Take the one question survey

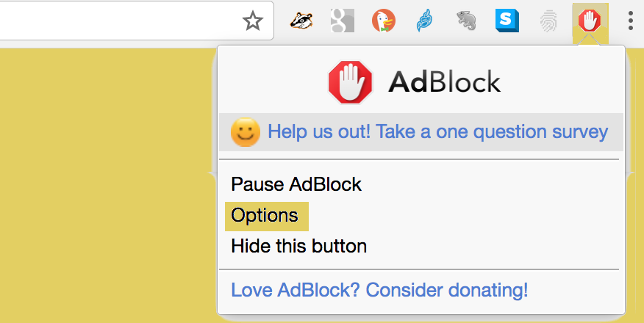pos(437,132)
